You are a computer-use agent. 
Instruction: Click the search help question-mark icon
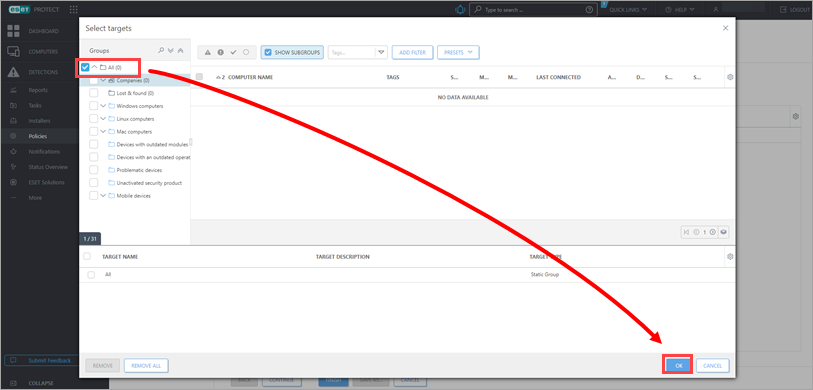[x=588, y=10]
